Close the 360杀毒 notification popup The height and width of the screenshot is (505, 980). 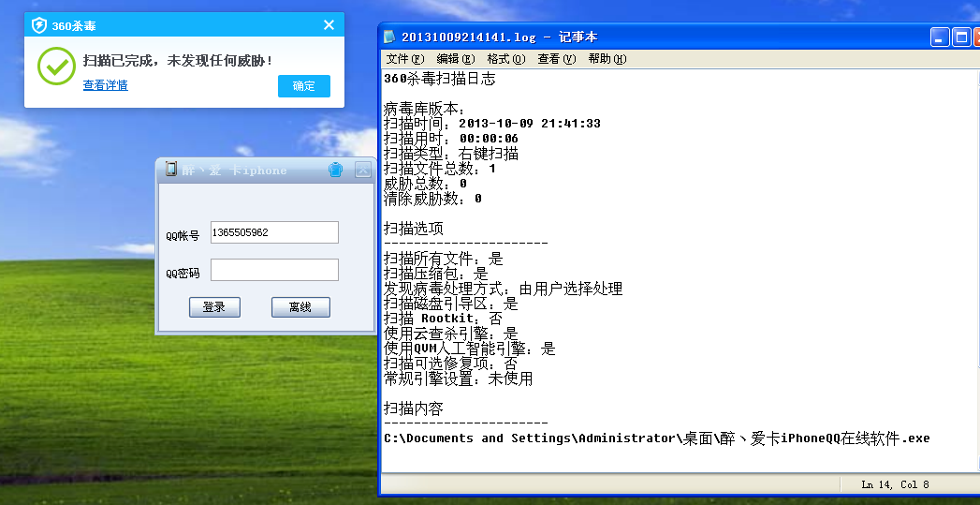coord(329,25)
